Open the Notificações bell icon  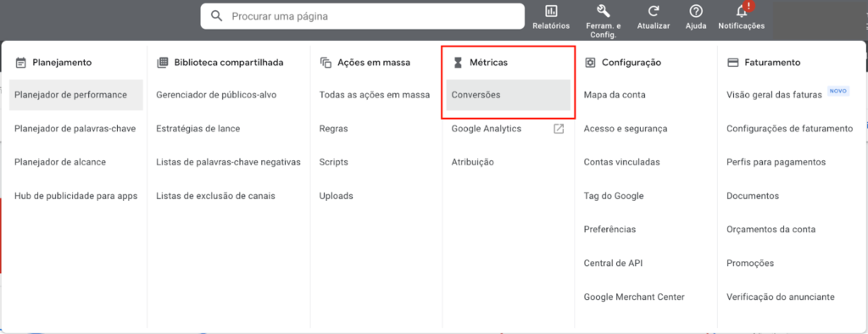point(742,11)
